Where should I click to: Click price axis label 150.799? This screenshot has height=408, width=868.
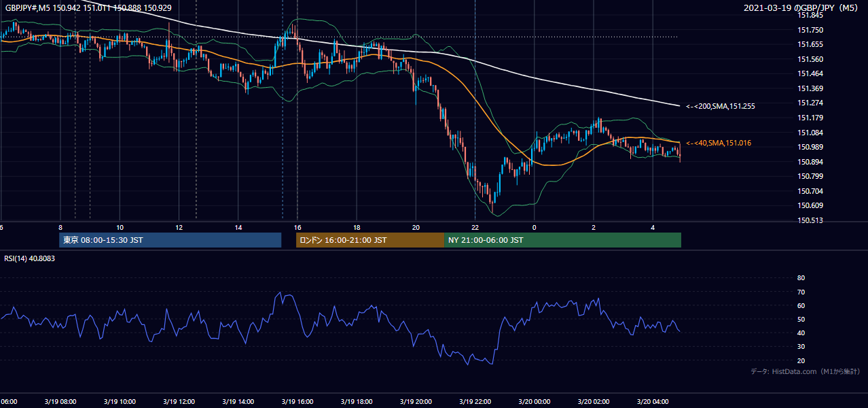(810, 176)
